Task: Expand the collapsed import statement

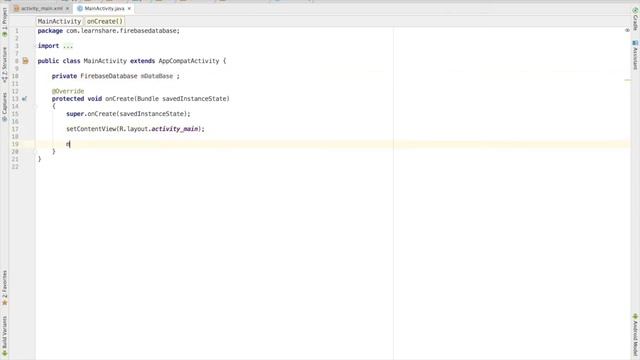Action: click(x=68, y=46)
